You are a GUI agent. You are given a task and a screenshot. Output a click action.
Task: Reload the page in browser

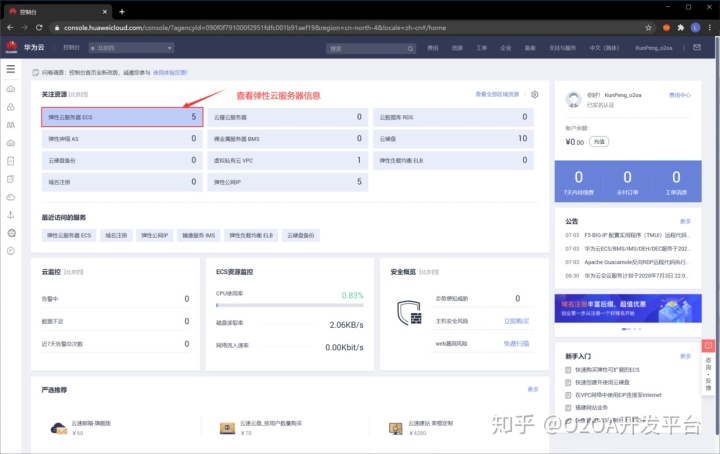(39, 28)
